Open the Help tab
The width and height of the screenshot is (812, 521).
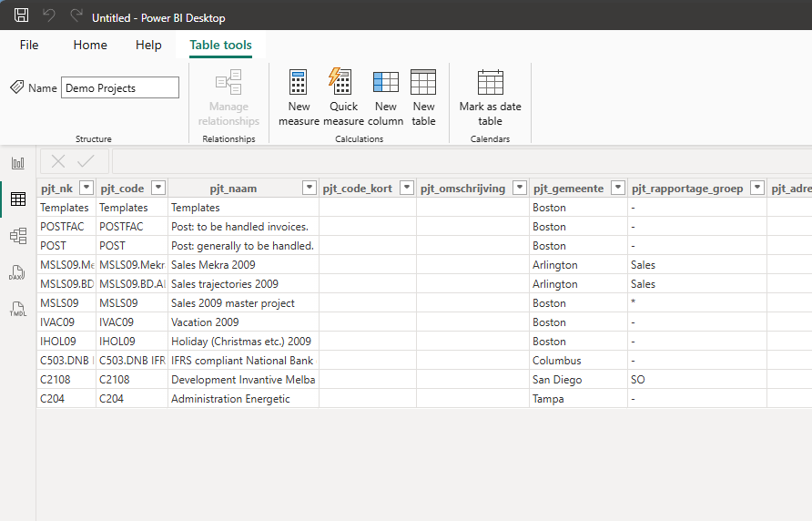[148, 45]
